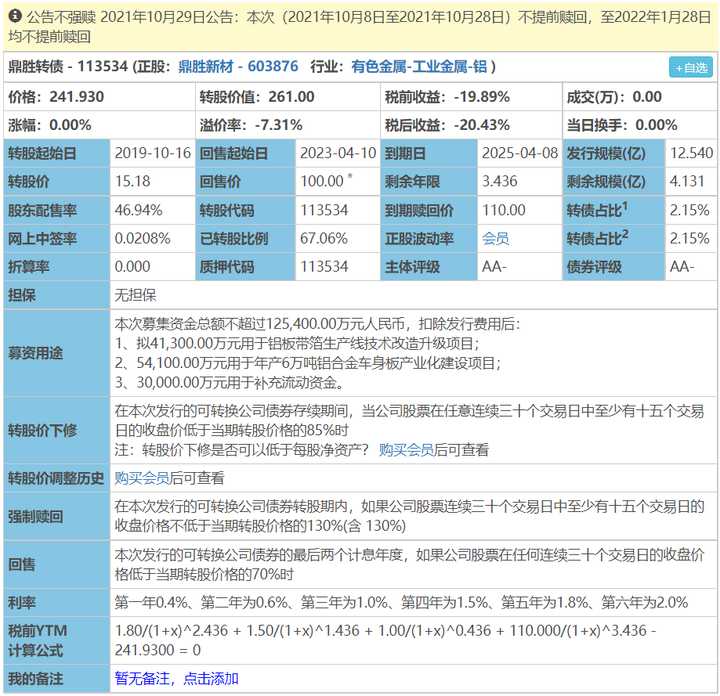Click 会员 link in 正股波动率 row
The width and height of the screenshot is (720, 696).
[x=495, y=238]
